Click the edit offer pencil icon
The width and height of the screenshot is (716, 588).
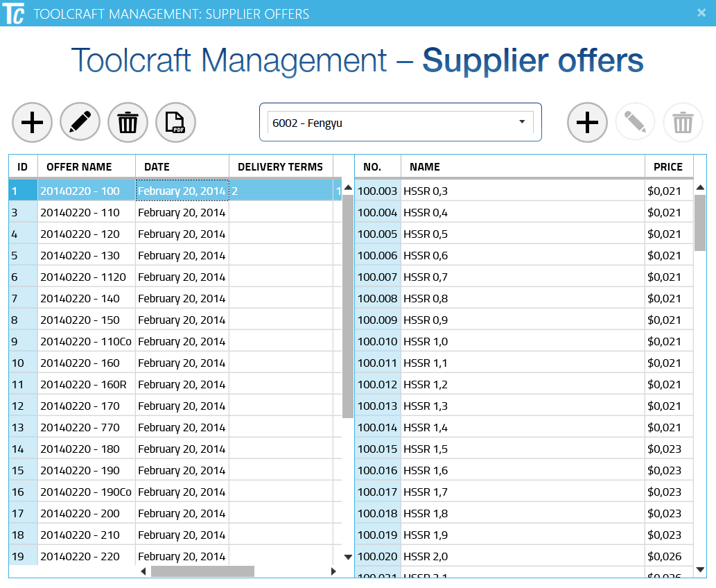80,123
